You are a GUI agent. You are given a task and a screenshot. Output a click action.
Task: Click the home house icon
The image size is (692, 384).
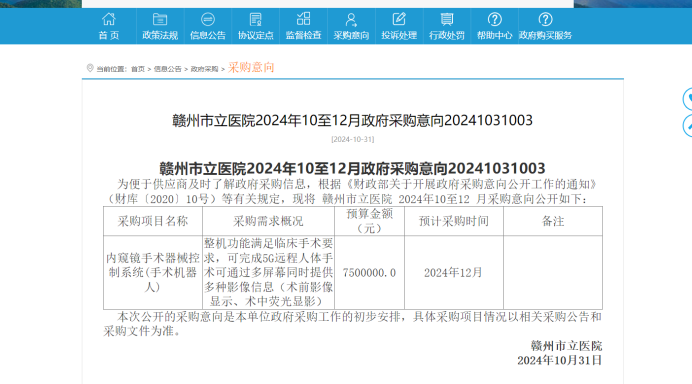tap(109, 19)
